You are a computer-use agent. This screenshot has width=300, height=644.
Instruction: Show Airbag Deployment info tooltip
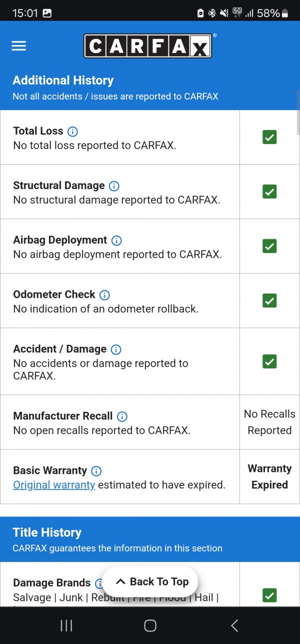coord(116,241)
